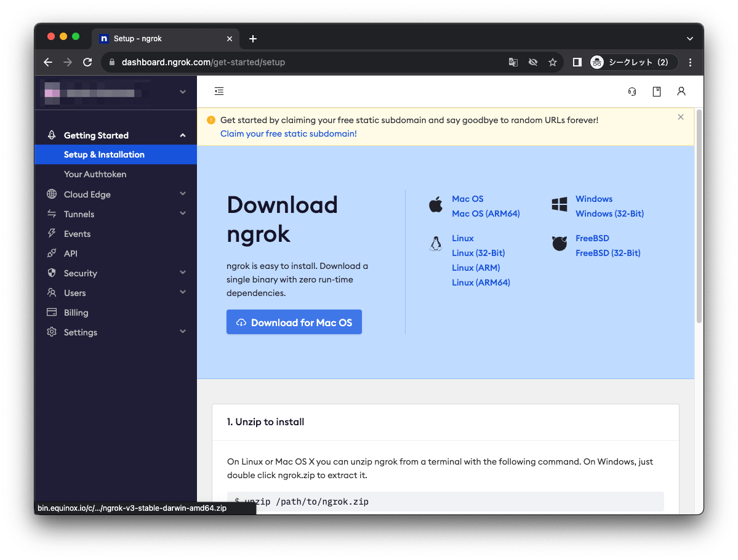Click the Cloud Edge globe icon
The image size is (738, 560).
point(52,194)
